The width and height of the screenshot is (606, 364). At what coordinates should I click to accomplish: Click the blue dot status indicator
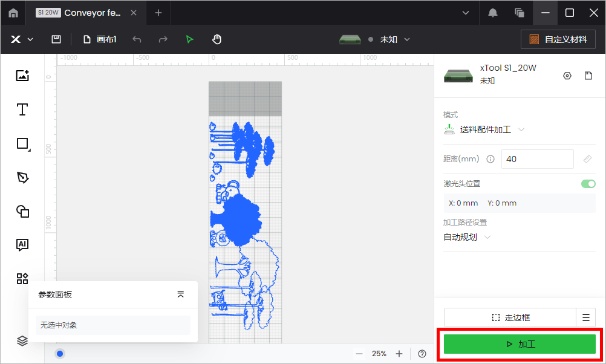[60, 354]
